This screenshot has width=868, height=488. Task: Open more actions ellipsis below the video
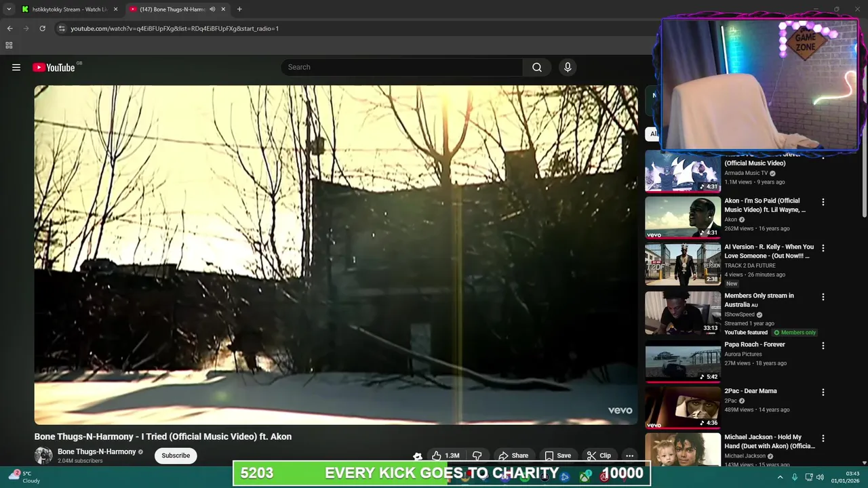click(x=629, y=455)
